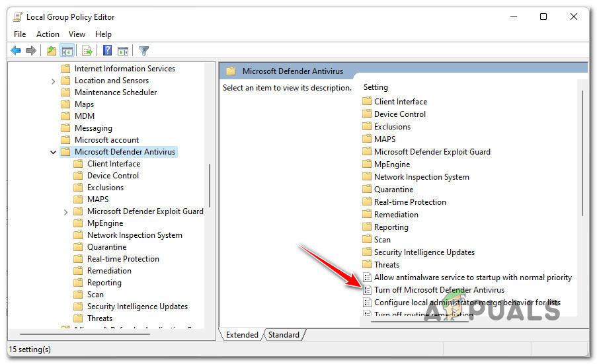The width and height of the screenshot is (597, 364).
Task: Click the tree pane horizontal scrollbar
Action: [85, 334]
